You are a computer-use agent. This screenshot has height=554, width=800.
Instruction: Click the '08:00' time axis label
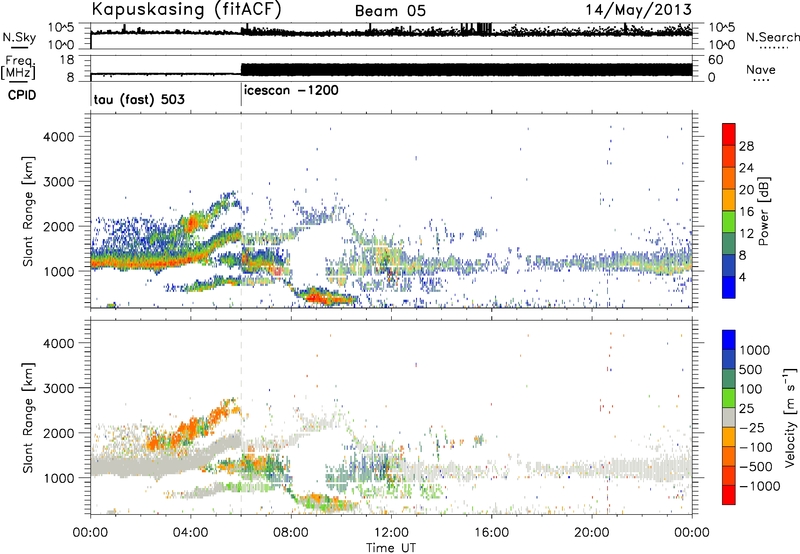click(291, 533)
